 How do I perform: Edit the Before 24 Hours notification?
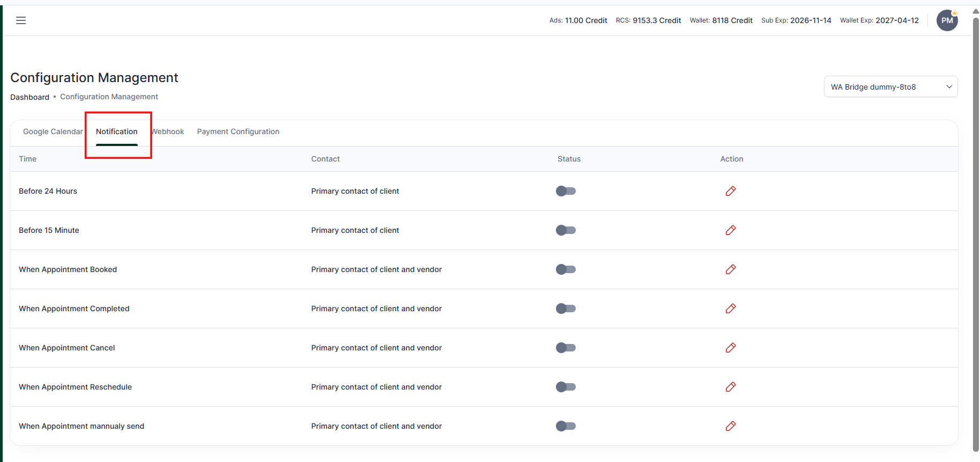(730, 191)
